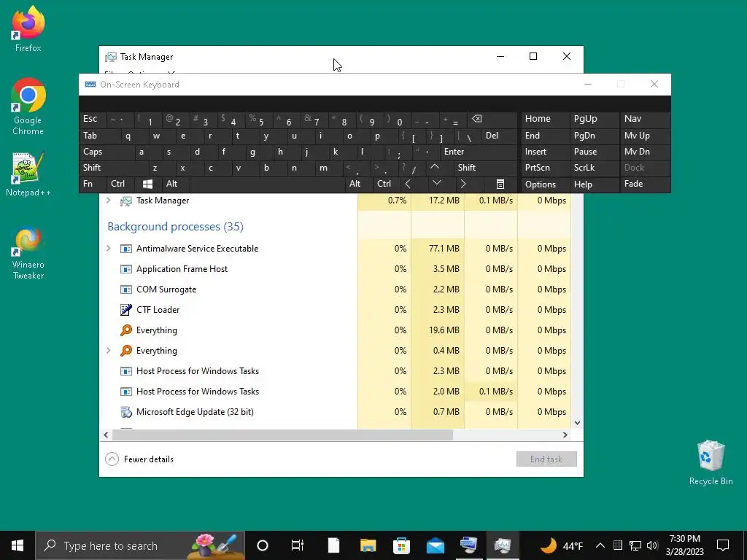Click the Esc key on keyboard
This screenshot has width=747, height=560.
click(x=93, y=119)
